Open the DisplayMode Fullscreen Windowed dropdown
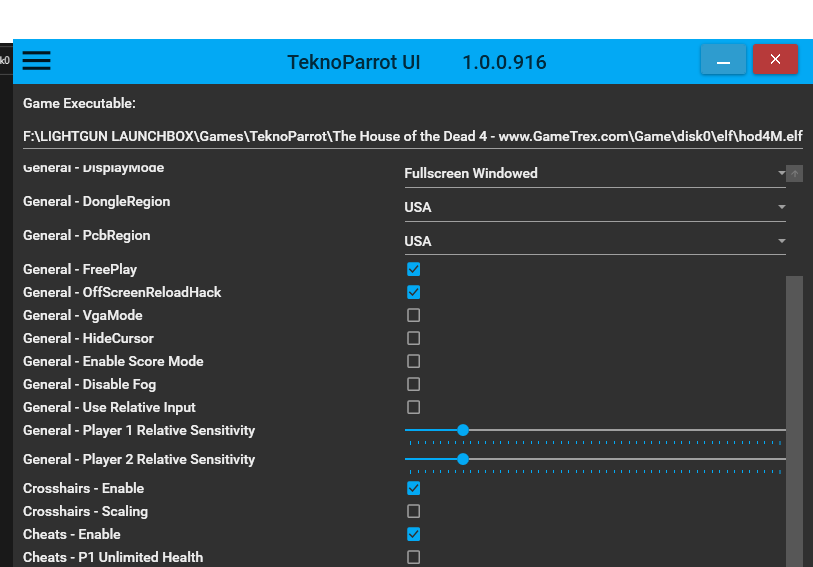Image resolution: width=813 pixels, height=567 pixels. coord(594,174)
